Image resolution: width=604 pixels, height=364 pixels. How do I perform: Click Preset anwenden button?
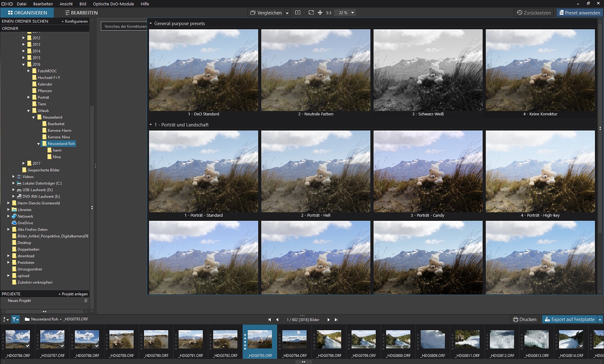click(580, 13)
